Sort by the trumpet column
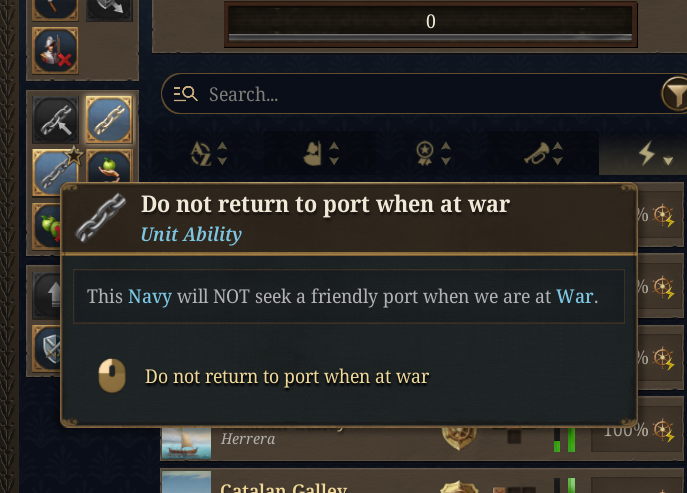 pyautogui.click(x=546, y=154)
